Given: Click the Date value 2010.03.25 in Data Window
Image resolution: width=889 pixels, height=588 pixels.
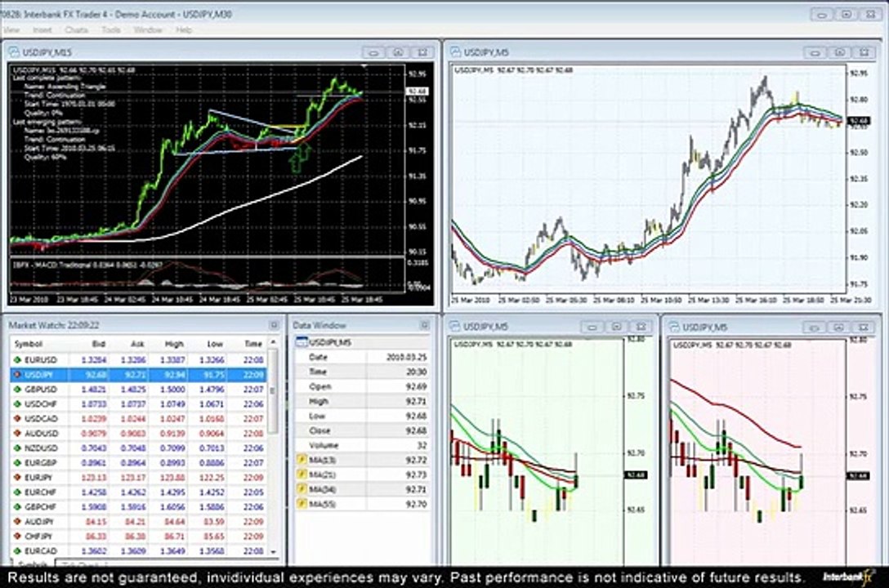Looking at the screenshot, I should pos(407,357).
